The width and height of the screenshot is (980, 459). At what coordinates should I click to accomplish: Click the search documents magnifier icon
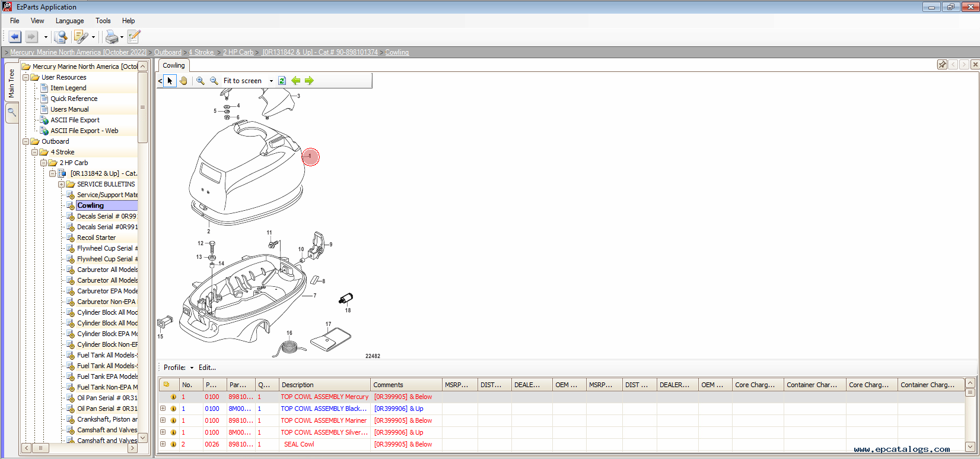point(60,37)
